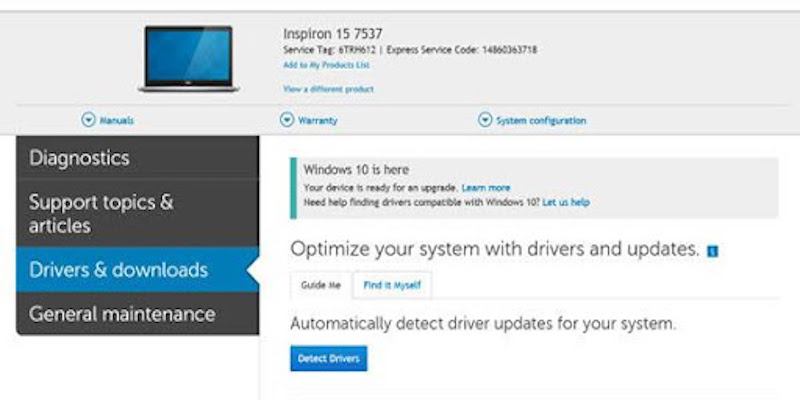Select Diagnostics in the sidebar
The image size is (800, 400).
(138, 157)
